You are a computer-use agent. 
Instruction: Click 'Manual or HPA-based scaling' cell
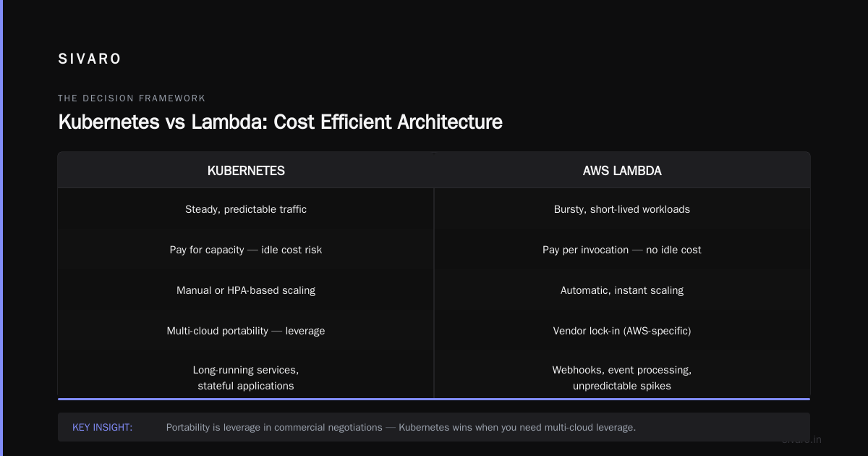point(246,290)
